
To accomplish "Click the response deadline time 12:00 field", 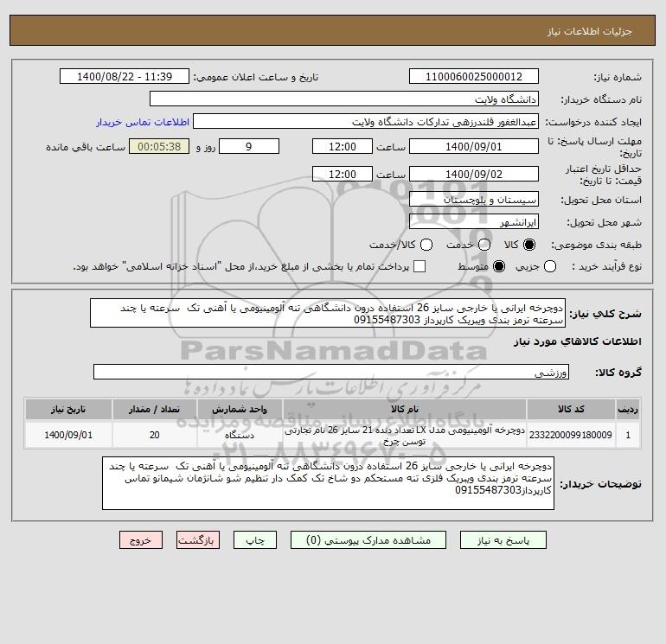I will 343,146.
